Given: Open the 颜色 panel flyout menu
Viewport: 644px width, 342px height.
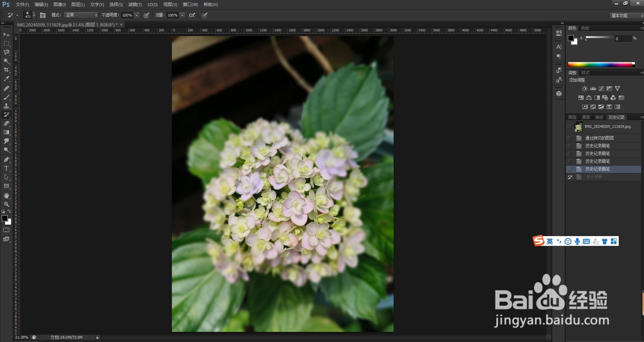Looking at the screenshot, I should (x=642, y=28).
